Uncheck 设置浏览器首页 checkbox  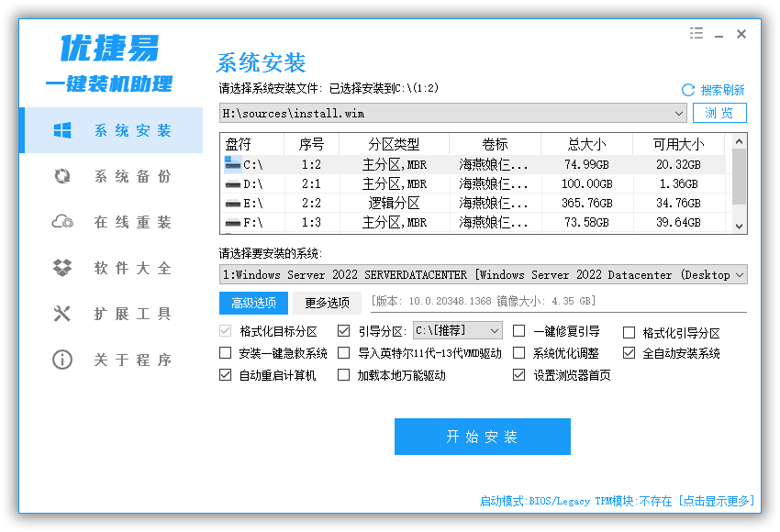click(518, 375)
